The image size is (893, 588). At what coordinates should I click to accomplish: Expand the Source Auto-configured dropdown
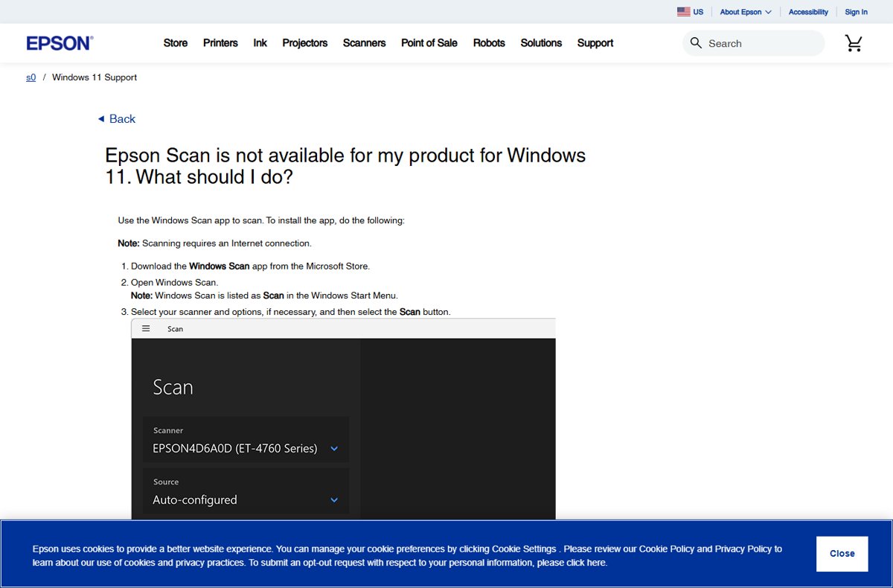(246, 491)
